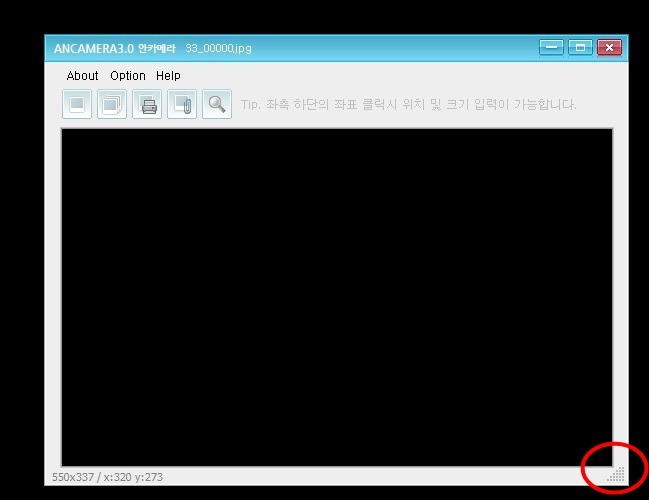Click the capture with paperclip attachment icon
The width and height of the screenshot is (649, 500).
[x=182, y=104]
